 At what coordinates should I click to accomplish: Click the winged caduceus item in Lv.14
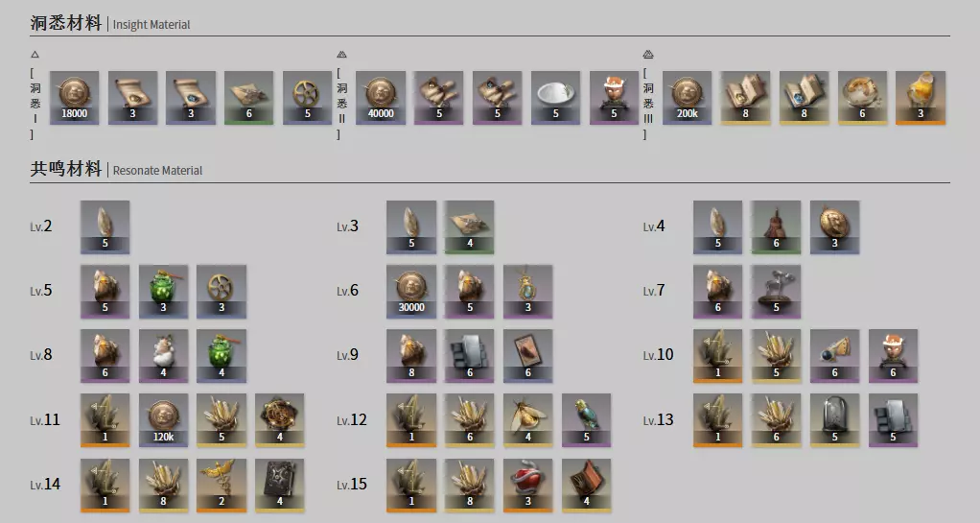coord(222,486)
